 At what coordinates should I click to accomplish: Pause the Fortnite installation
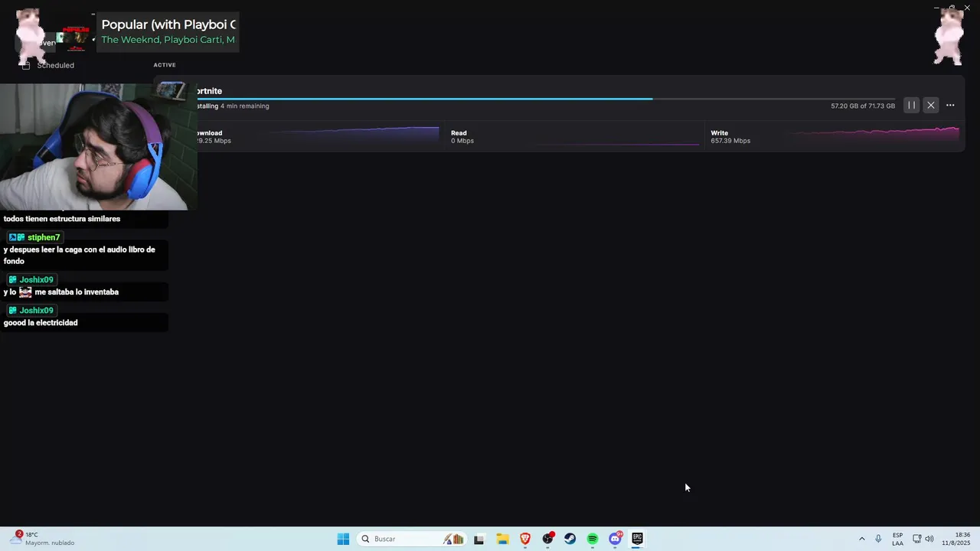[911, 105]
